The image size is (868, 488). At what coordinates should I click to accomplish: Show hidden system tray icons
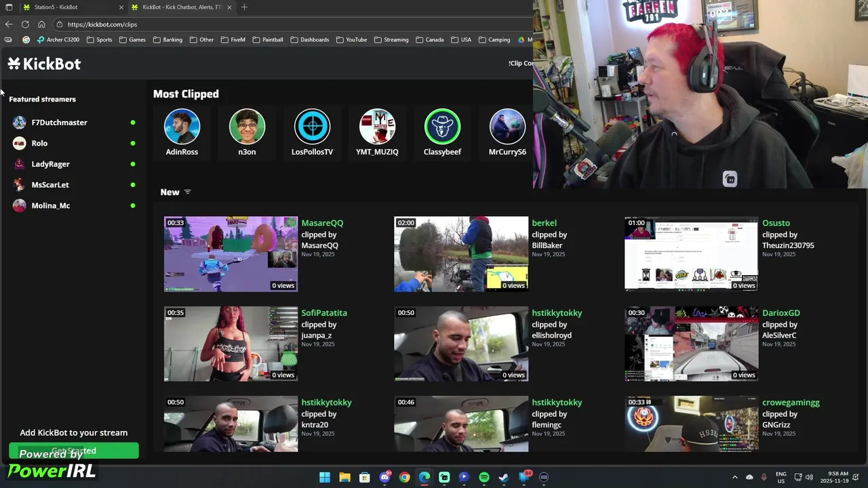click(x=734, y=477)
